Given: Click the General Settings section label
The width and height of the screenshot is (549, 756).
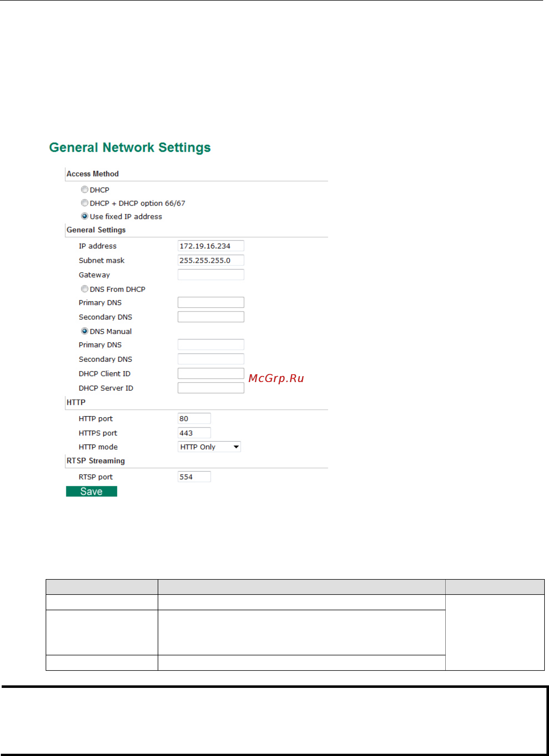Looking at the screenshot, I should pyautogui.click(x=96, y=230).
